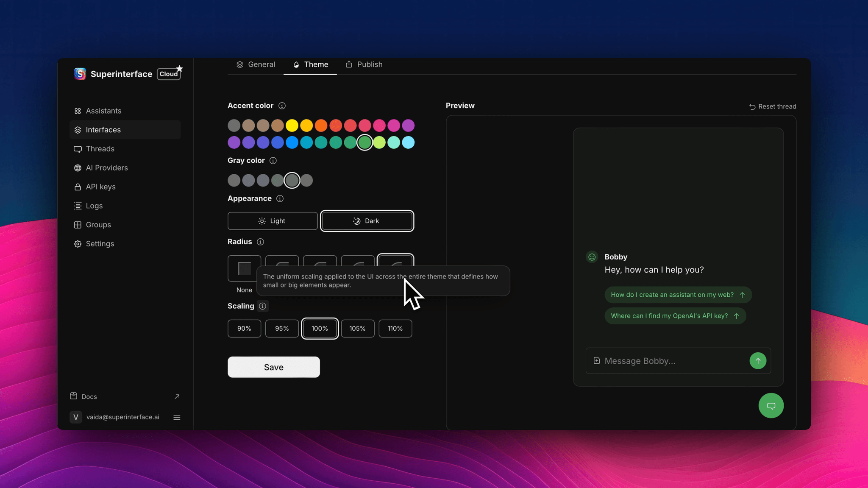Choose the None radius option
This screenshot has width=868, height=488.
(x=244, y=268)
